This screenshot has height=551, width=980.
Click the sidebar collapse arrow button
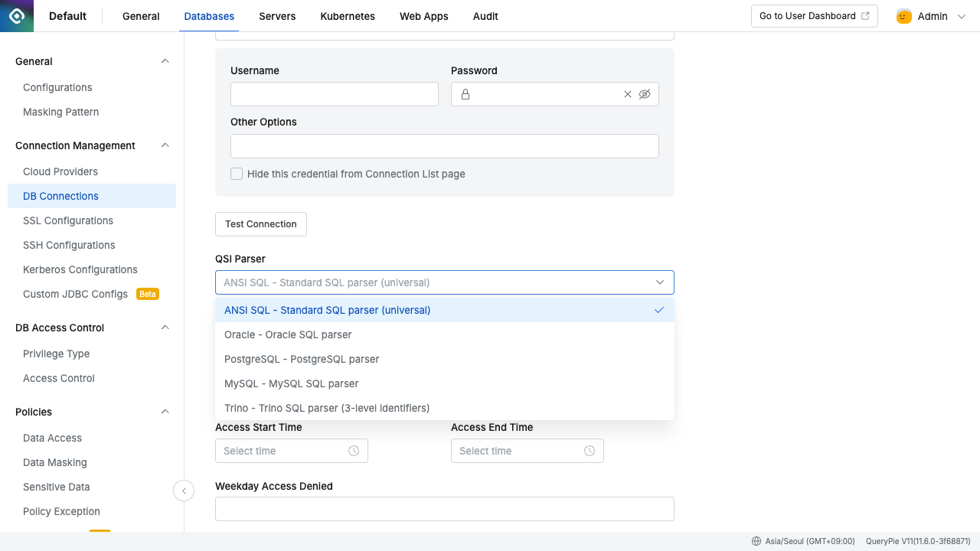(x=184, y=491)
